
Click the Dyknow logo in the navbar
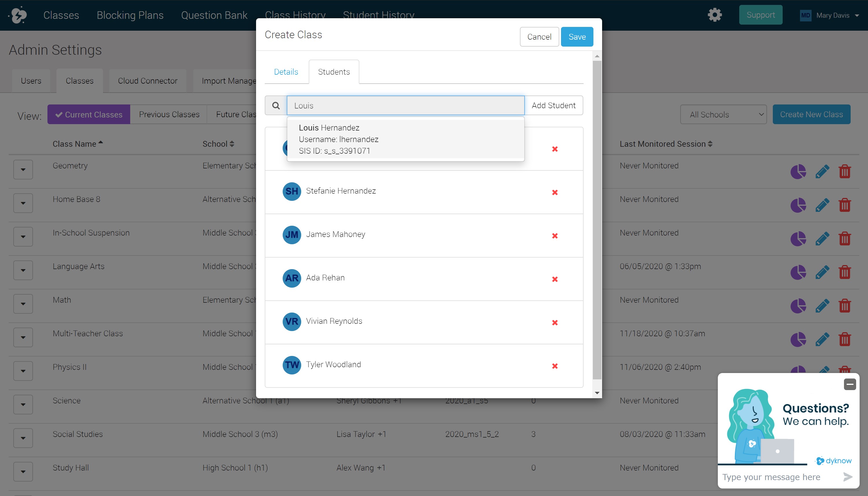(x=18, y=15)
